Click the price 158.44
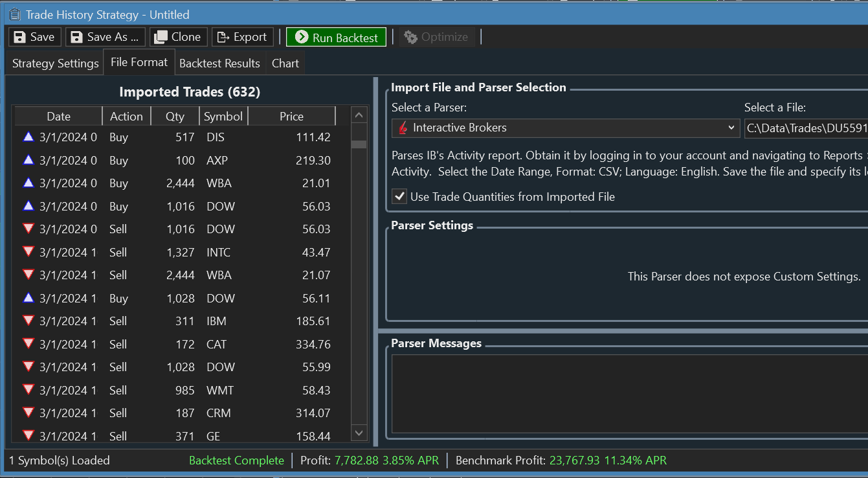 313,437
